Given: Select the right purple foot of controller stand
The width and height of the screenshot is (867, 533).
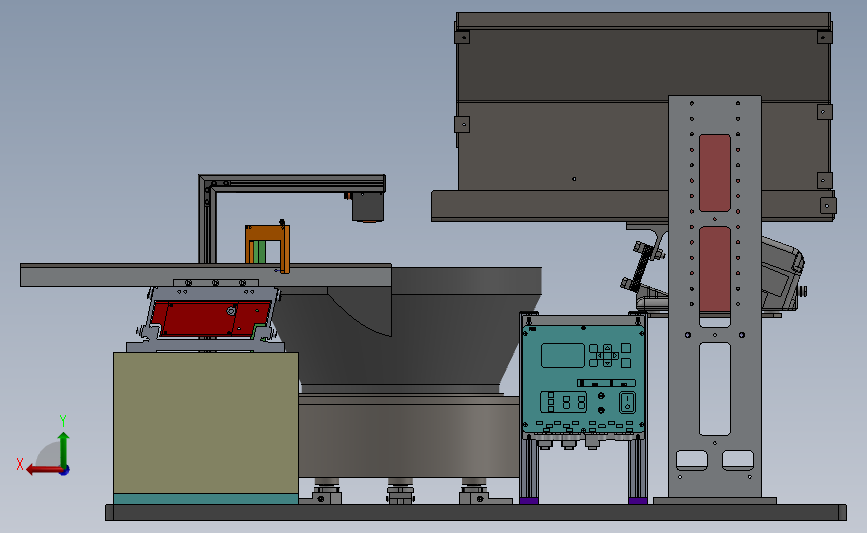Looking at the screenshot, I should point(638,500).
